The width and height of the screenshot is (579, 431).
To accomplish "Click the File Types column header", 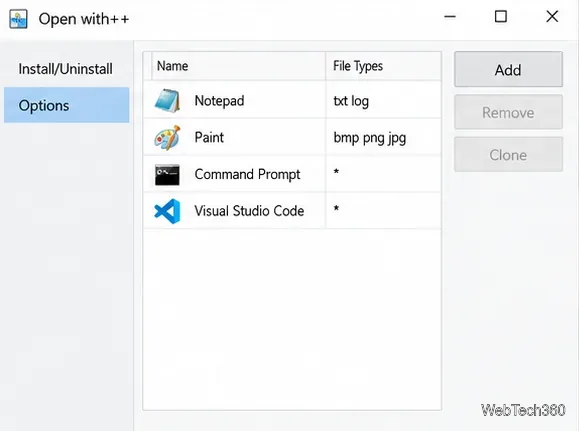I will pos(383,66).
